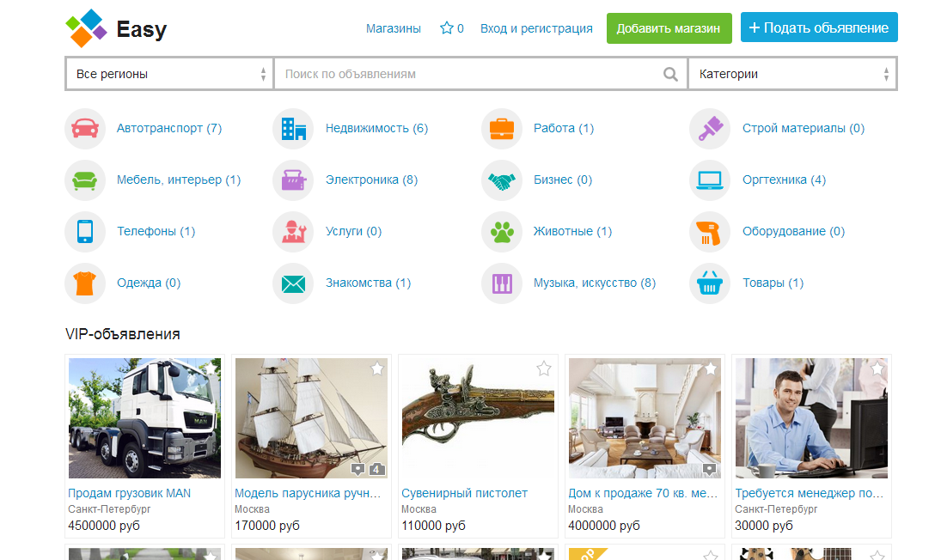Open the Модель парусника ad title
This screenshot has width=935, height=560.
coord(308,493)
